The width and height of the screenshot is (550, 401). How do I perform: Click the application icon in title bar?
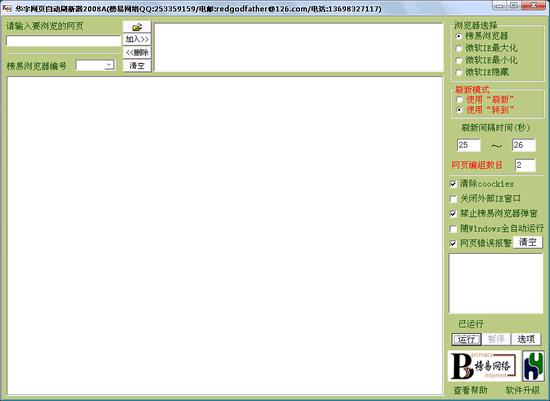point(7,8)
